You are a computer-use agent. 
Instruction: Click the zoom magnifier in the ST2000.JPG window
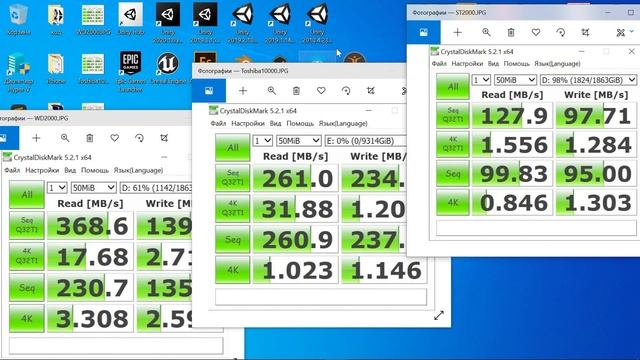pyautogui.click(x=486, y=32)
